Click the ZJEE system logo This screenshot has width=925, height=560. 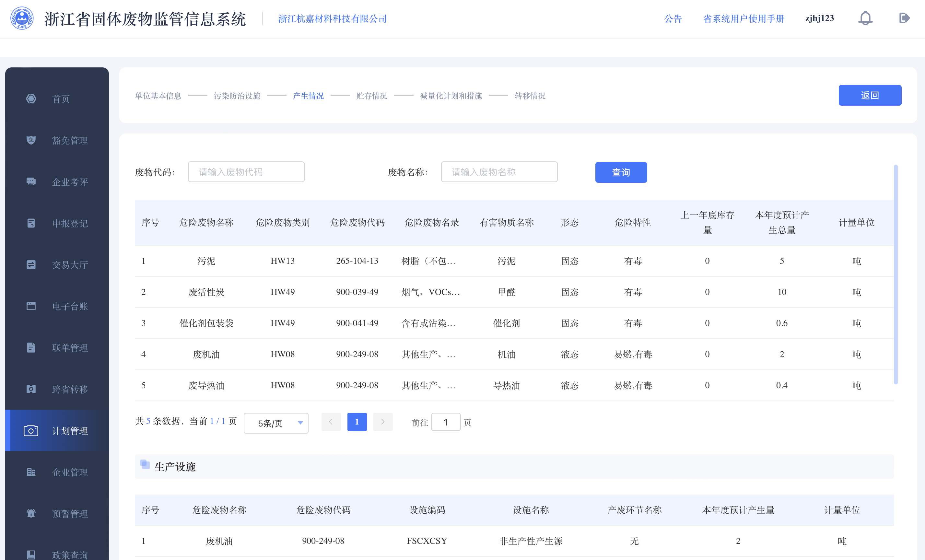tap(22, 18)
